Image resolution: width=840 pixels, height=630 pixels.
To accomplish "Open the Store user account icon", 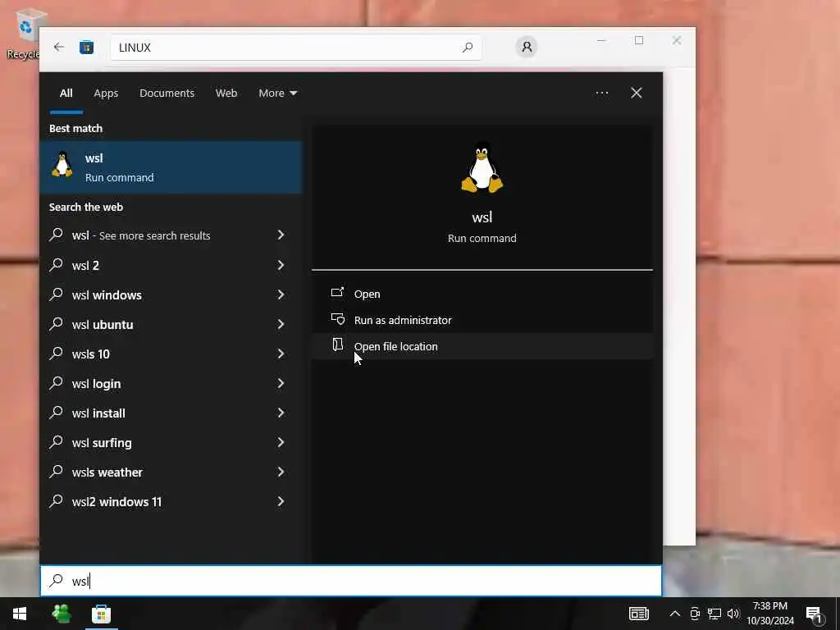I will pos(527,47).
